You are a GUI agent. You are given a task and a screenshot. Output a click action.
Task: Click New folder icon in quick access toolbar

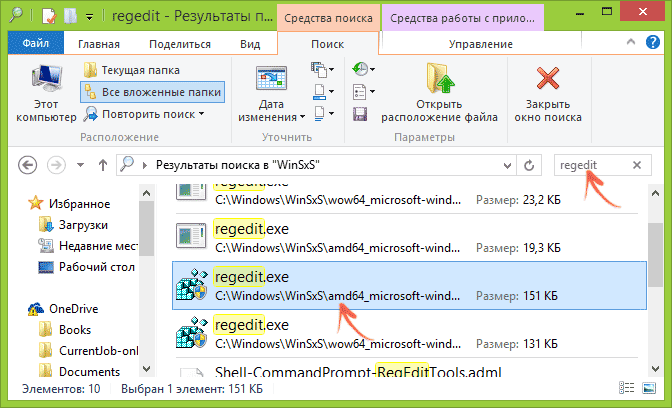(70, 16)
